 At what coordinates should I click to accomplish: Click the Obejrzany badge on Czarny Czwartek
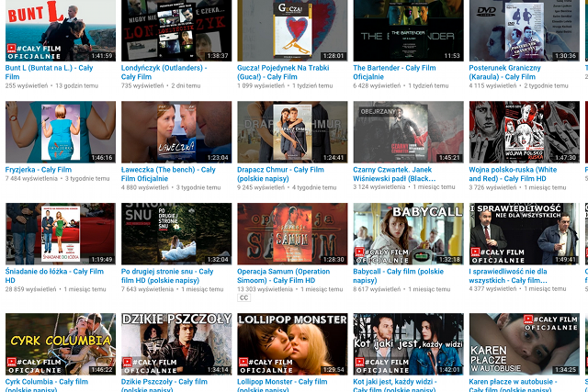pyautogui.click(x=378, y=111)
